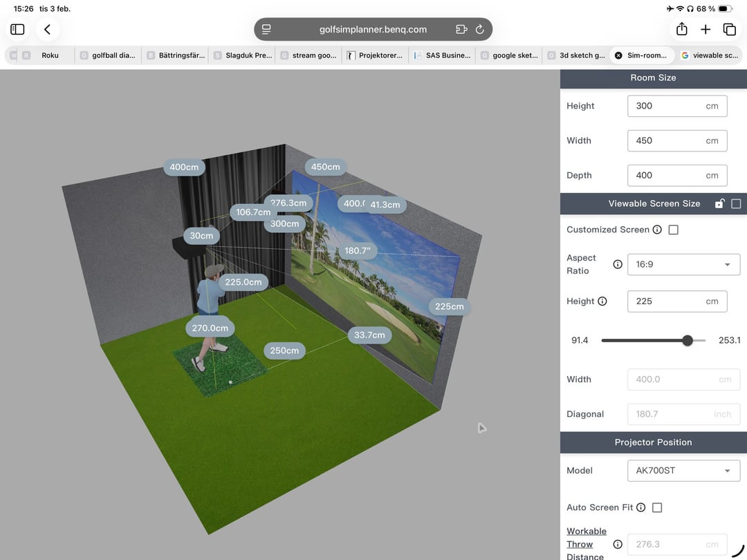Toggle the Viewable Screen Size lock icon

pos(720,204)
